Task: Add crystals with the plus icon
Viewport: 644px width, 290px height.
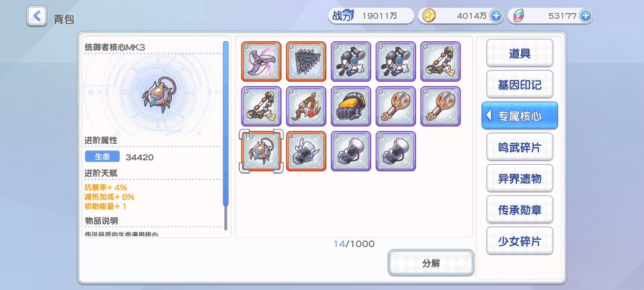Action: click(586, 16)
